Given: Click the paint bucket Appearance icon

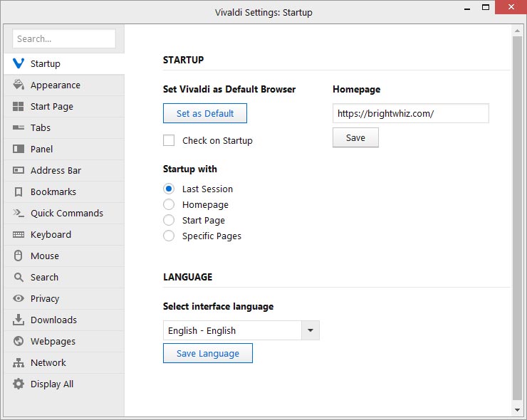Looking at the screenshot, I should (18, 85).
